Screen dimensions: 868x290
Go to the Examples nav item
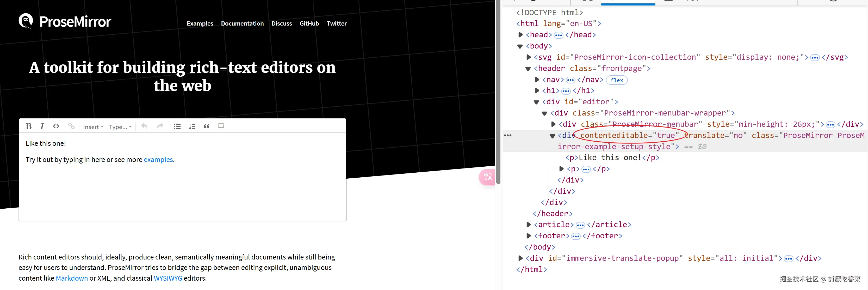pyautogui.click(x=200, y=23)
